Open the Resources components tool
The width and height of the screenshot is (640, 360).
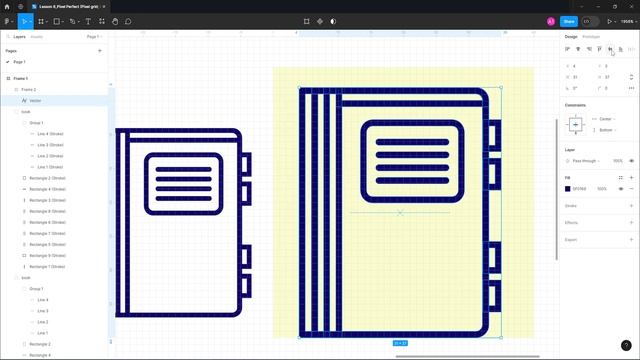pos(102,21)
